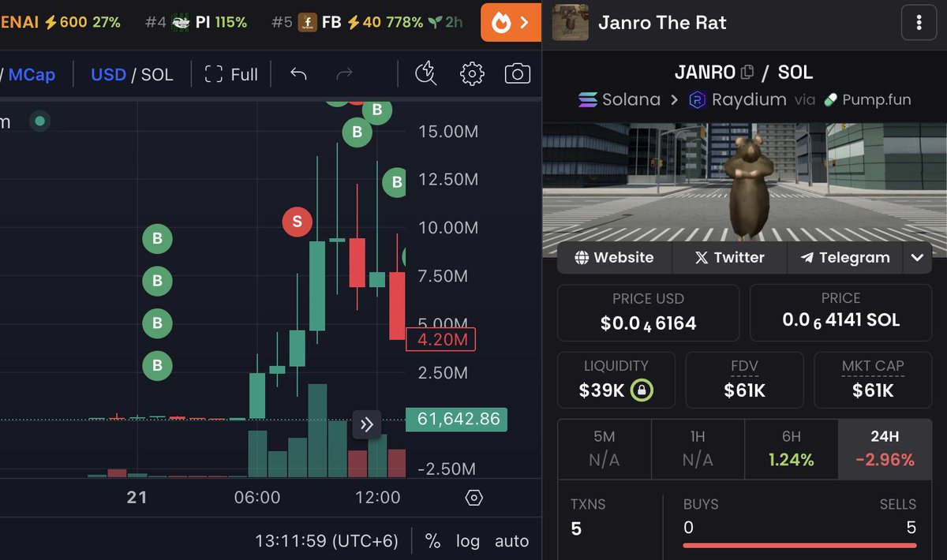
Task: Open the token Website link
Action: [x=614, y=257]
